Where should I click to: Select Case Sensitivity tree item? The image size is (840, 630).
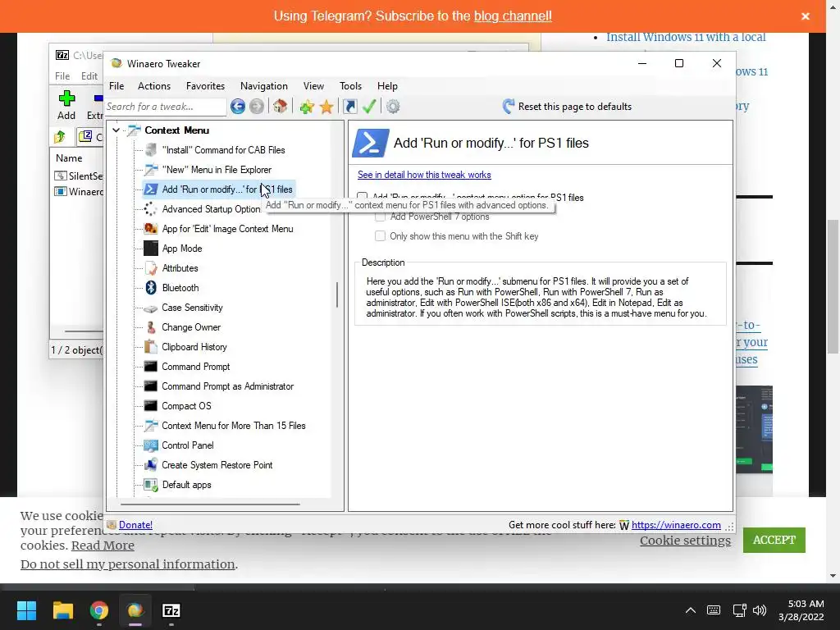point(192,308)
